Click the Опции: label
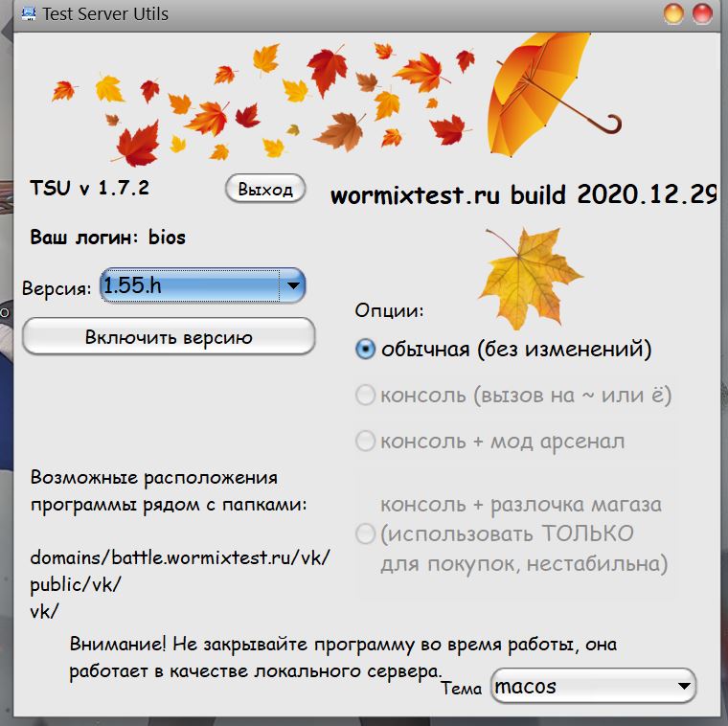This screenshot has height=726, width=728. tap(390, 309)
